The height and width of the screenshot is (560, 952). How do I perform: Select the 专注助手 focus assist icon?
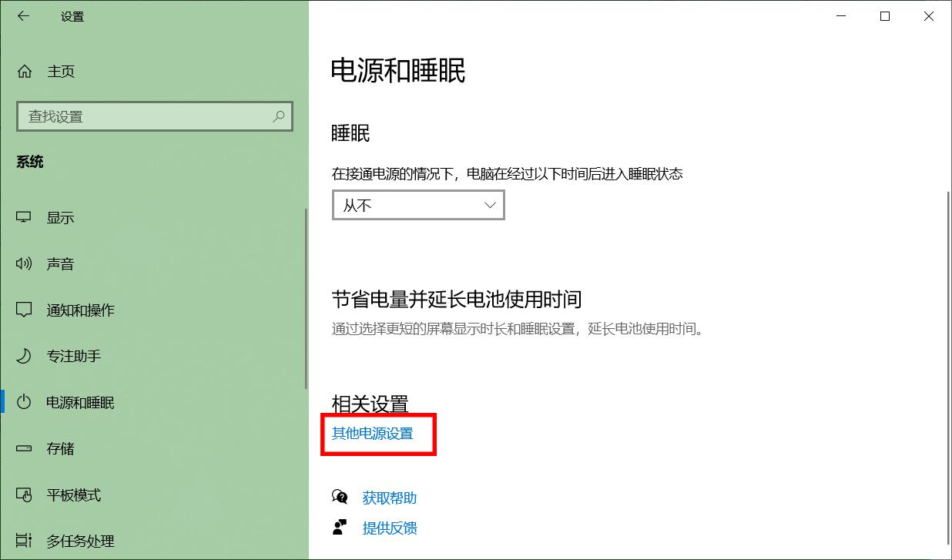point(25,356)
